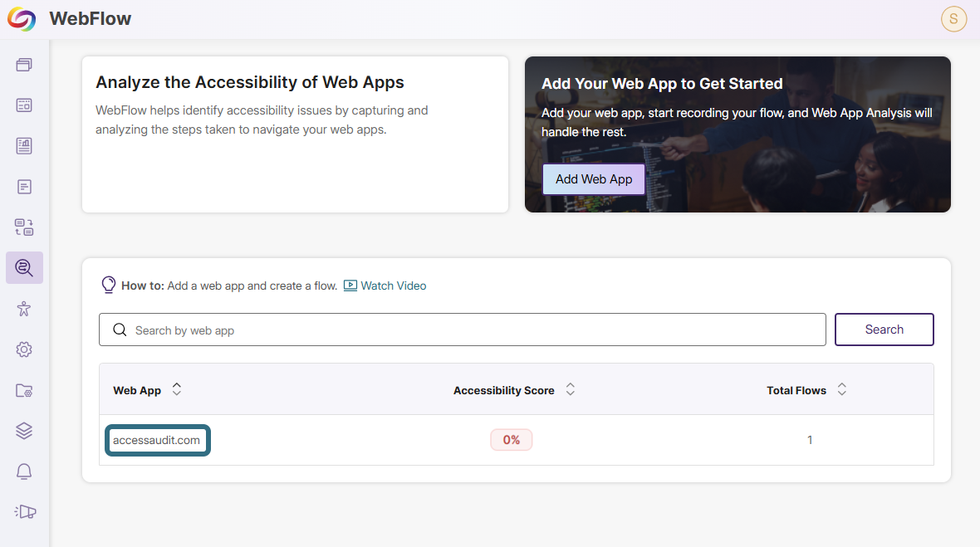Click the Search button
980x547 pixels.
(884, 329)
